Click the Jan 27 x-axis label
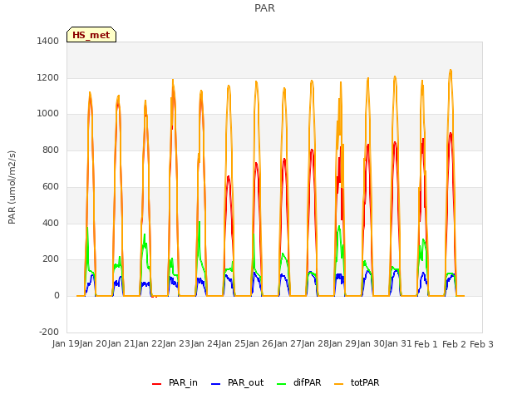The width and height of the screenshot is (532, 399). (288, 343)
